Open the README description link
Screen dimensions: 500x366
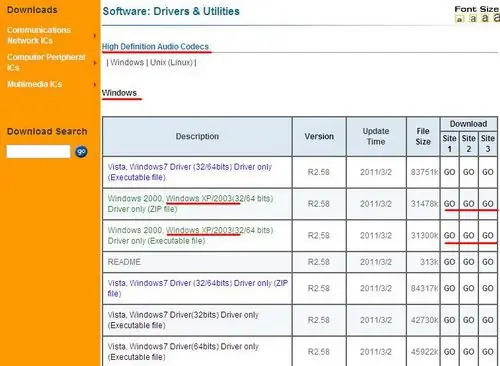pyautogui.click(x=124, y=262)
